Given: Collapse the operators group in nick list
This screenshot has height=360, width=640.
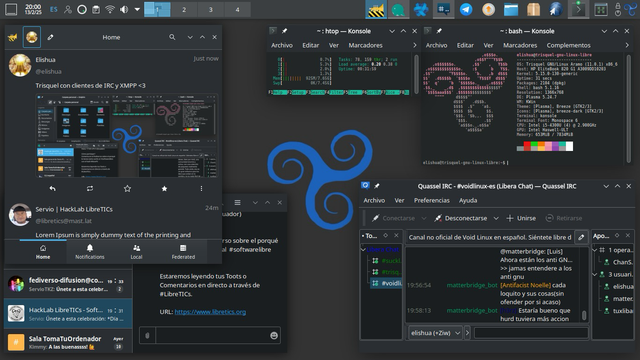Looking at the screenshot, I should 595,250.
